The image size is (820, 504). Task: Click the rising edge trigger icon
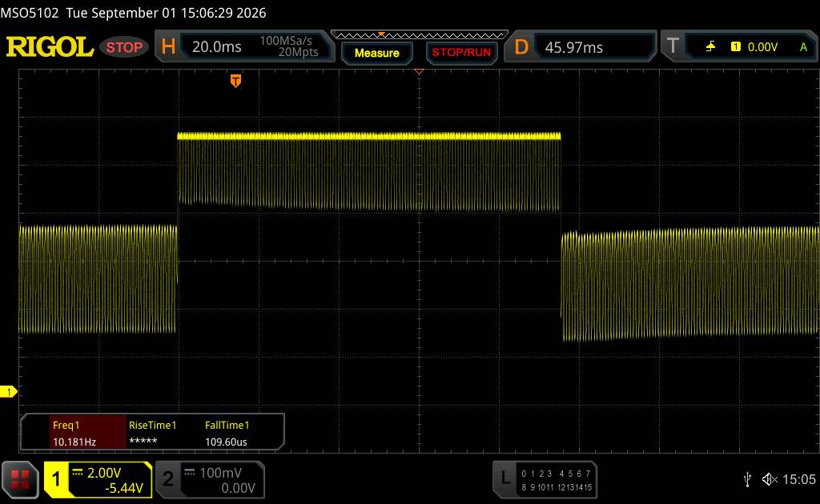[x=711, y=47]
